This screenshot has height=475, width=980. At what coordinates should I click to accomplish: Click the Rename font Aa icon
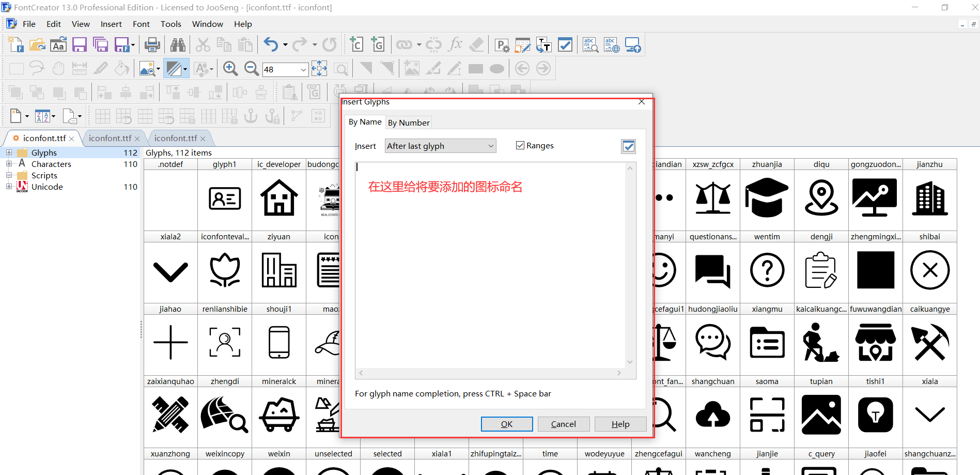click(58, 45)
